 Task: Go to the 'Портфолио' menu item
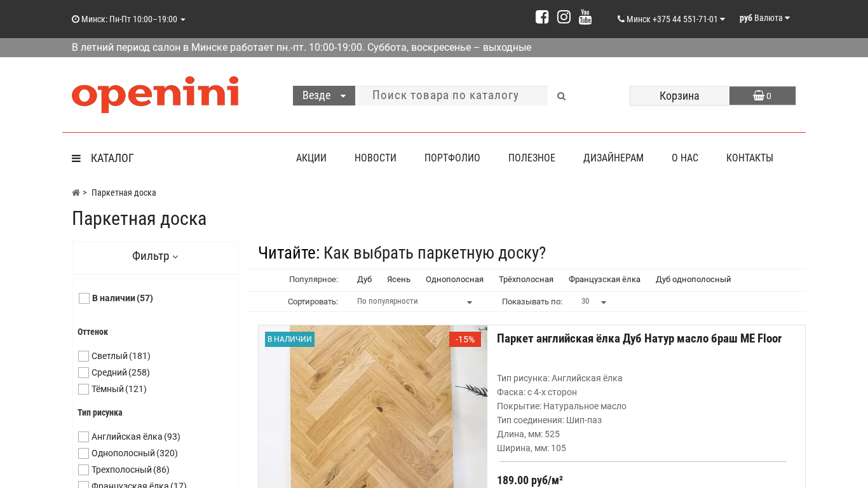point(452,158)
